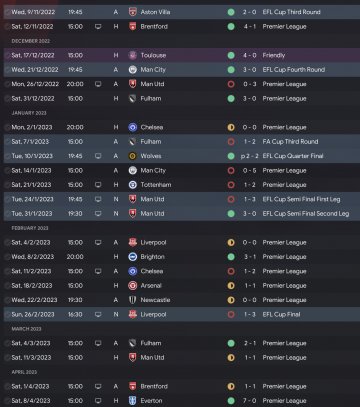Image resolution: width=360 pixels, height=407 pixels.
Task: Click the Tottenham club badge
Action: pos(133,185)
